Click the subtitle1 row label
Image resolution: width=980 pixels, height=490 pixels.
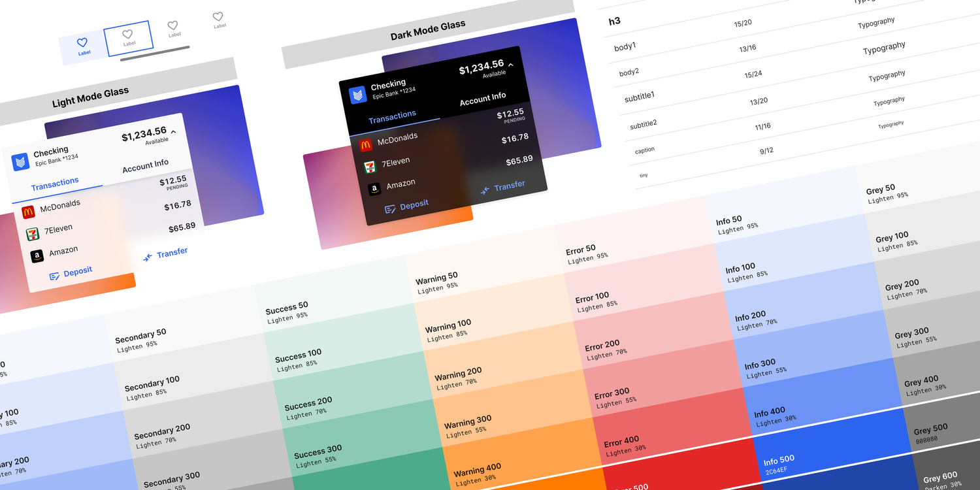point(640,97)
